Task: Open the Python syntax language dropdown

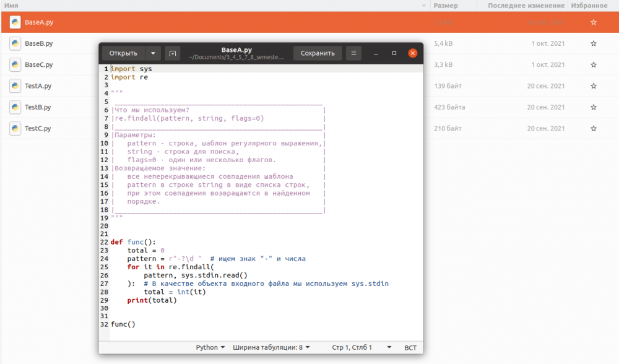Action: (x=210, y=347)
